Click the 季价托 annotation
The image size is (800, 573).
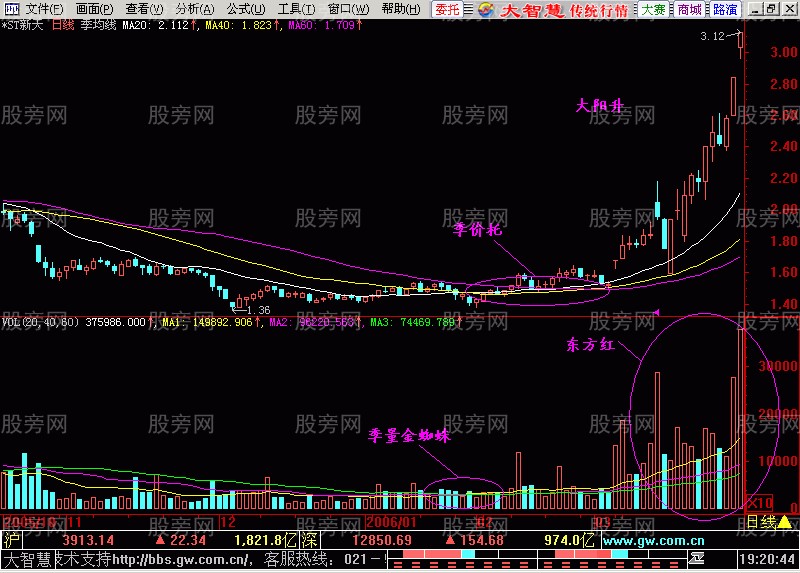[477, 229]
